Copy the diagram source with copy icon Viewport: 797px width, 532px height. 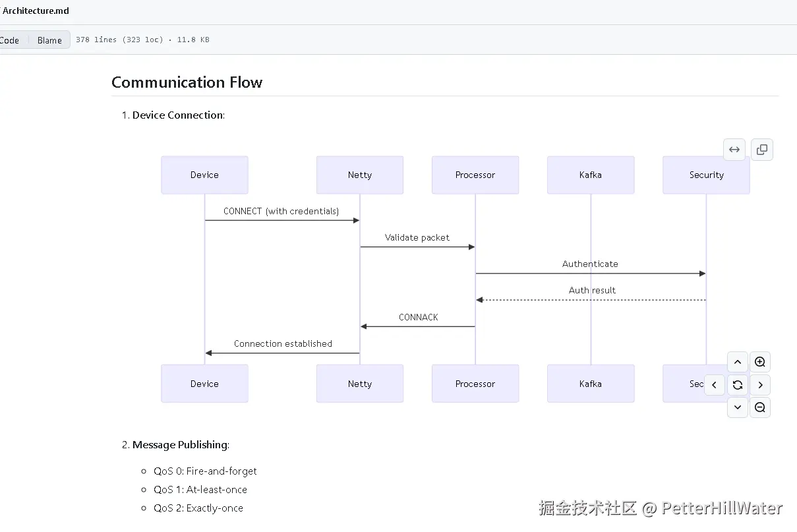[762, 150]
